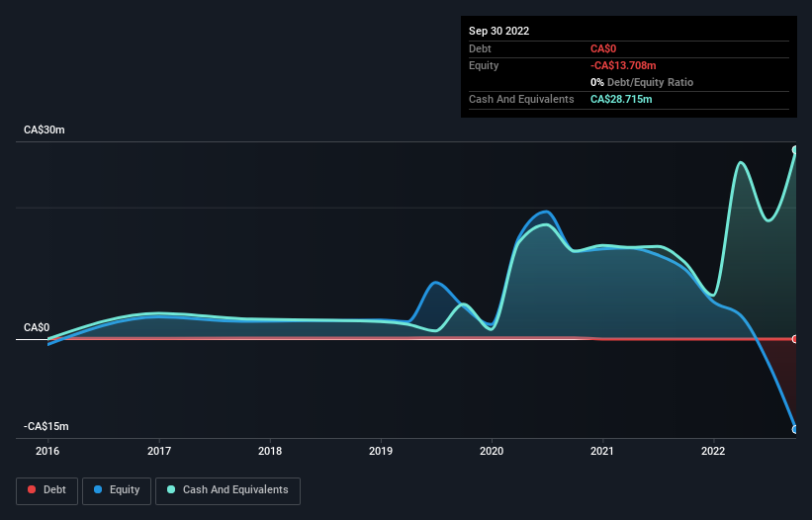Viewport: 812px width, 520px height.
Task: Click the 2020 x-axis label
Action: point(492,451)
